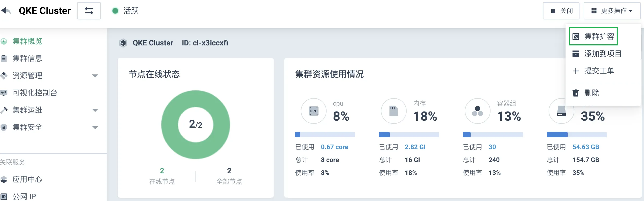644x201 pixels.
Task: Click the 容器组 pod cubes icon
Action: (478, 111)
